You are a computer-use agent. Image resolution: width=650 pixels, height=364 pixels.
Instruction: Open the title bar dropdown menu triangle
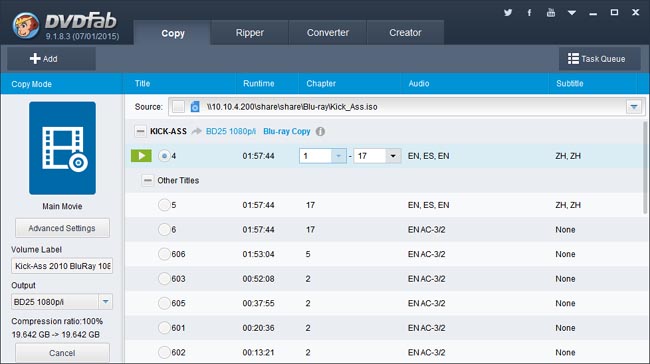(572, 13)
